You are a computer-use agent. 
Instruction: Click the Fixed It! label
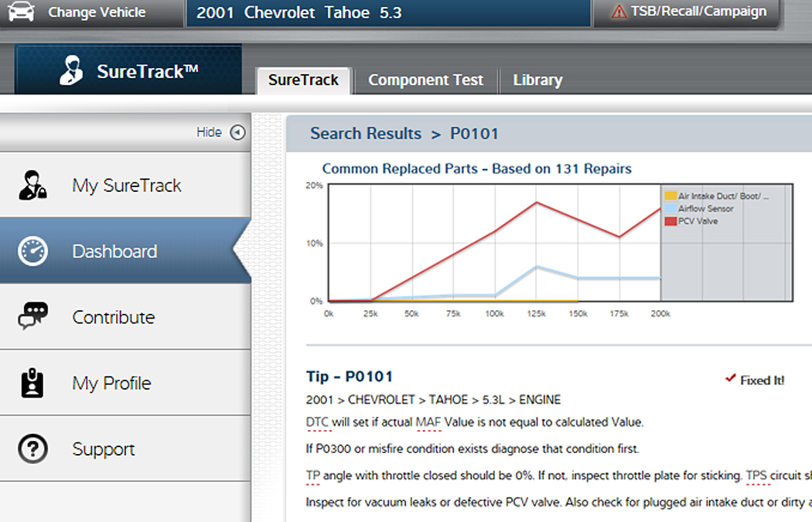[763, 380]
